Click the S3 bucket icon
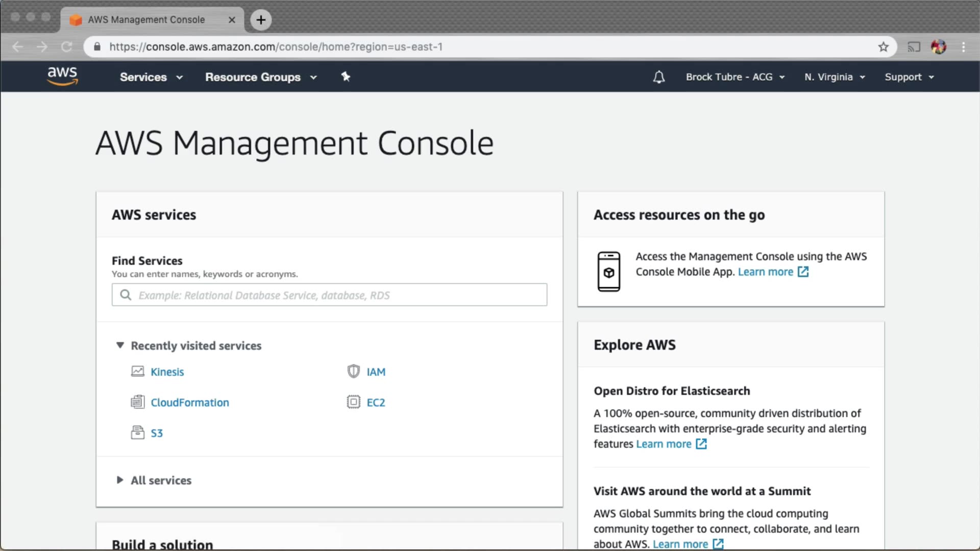This screenshot has width=980, height=551. (x=138, y=433)
